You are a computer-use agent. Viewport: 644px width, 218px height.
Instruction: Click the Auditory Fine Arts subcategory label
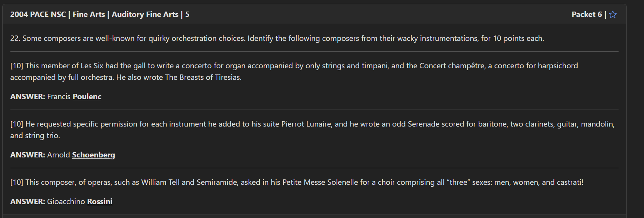[145, 15]
